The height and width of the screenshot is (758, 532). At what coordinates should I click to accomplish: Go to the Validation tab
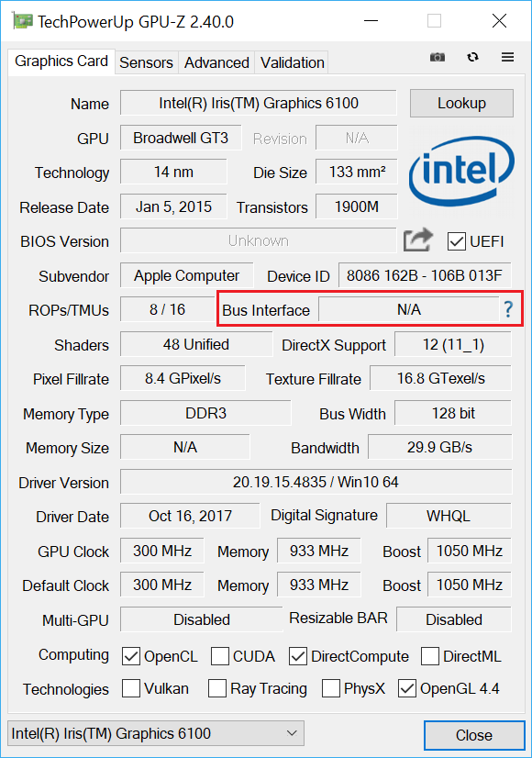pyautogui.click(x=292, y=62)
